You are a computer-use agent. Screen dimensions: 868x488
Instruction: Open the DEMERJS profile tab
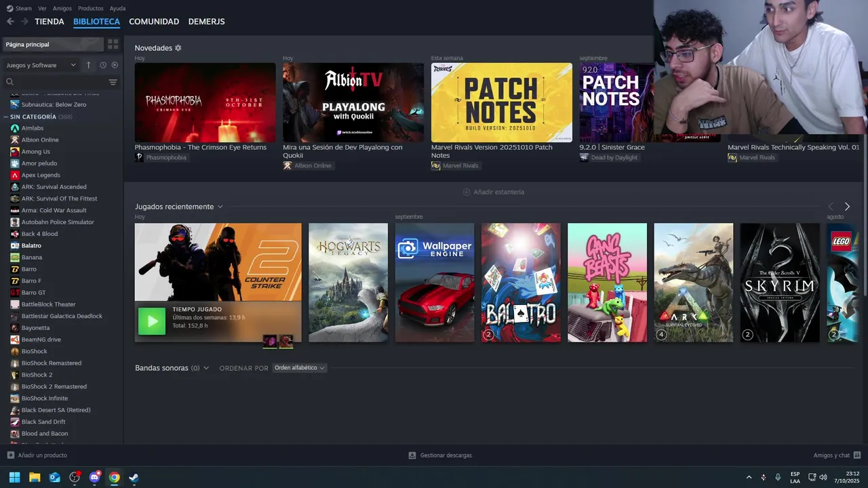click(207, 22)
